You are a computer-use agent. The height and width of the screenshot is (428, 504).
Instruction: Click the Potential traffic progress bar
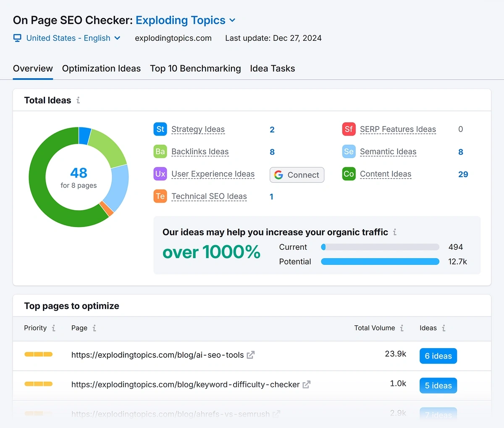click(380, 262)
